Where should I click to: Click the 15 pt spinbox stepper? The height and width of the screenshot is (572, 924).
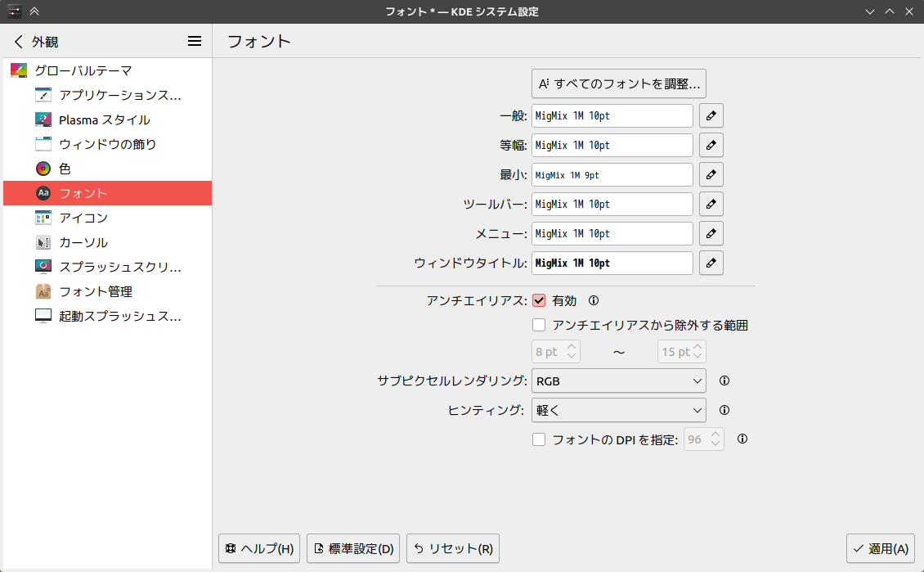pyautogui.click(x=697, y=351)
